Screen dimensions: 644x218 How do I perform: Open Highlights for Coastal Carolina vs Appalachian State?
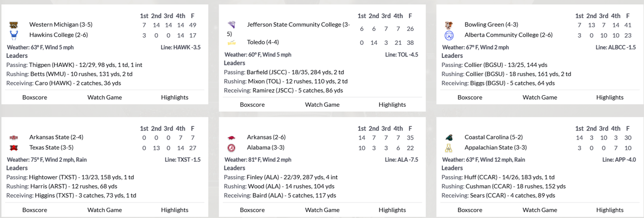click(609, 210)
